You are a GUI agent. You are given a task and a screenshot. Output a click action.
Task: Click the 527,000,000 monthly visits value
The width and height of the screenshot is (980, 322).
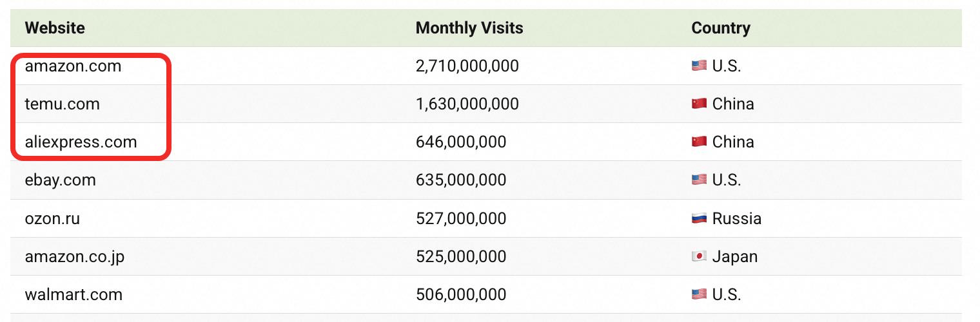461,218
